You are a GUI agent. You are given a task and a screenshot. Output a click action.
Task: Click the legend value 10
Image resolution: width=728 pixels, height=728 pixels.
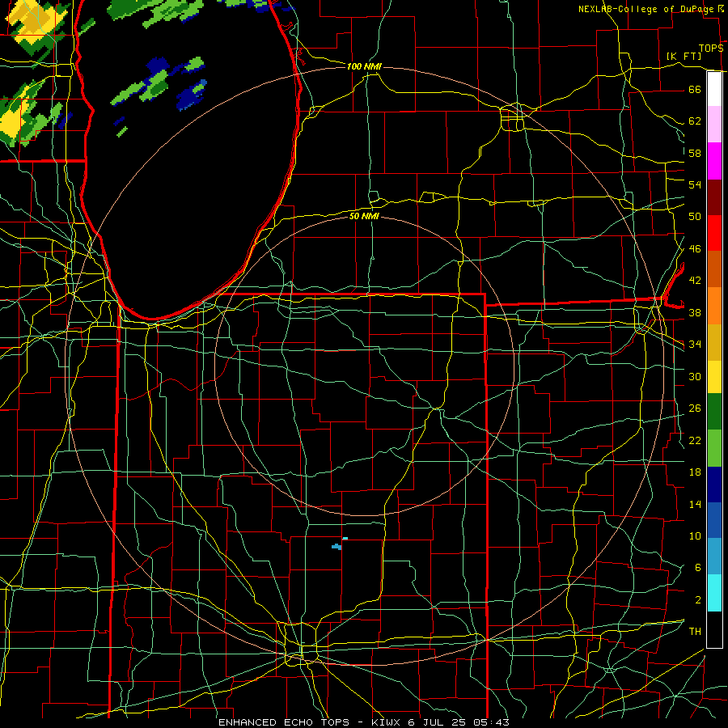(695, 536)
